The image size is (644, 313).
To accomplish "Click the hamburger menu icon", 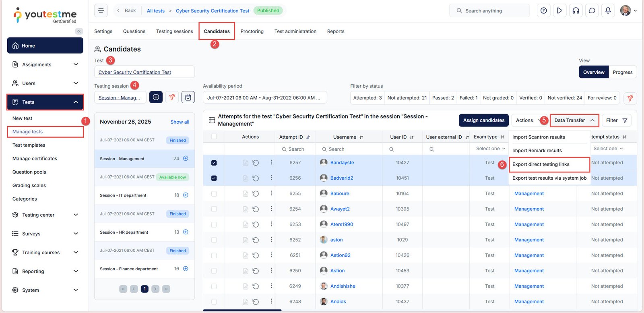I will click(x=101, y=10).
